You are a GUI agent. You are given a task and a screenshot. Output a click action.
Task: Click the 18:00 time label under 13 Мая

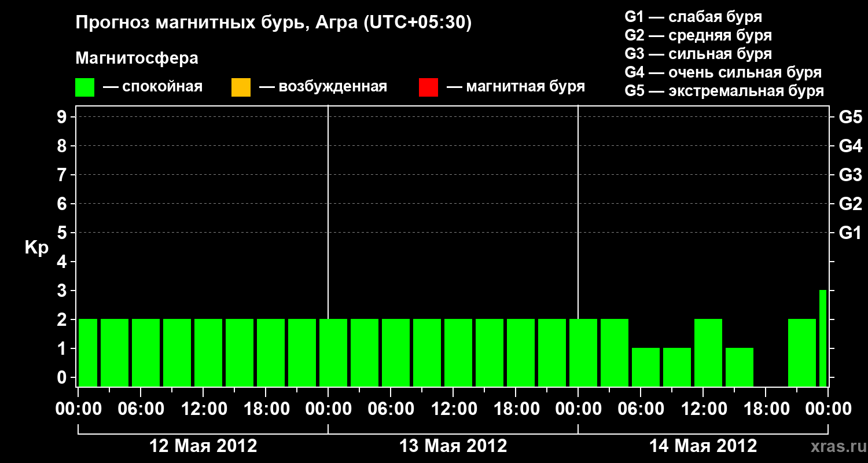pyautogui.click(x=516, y=409)
